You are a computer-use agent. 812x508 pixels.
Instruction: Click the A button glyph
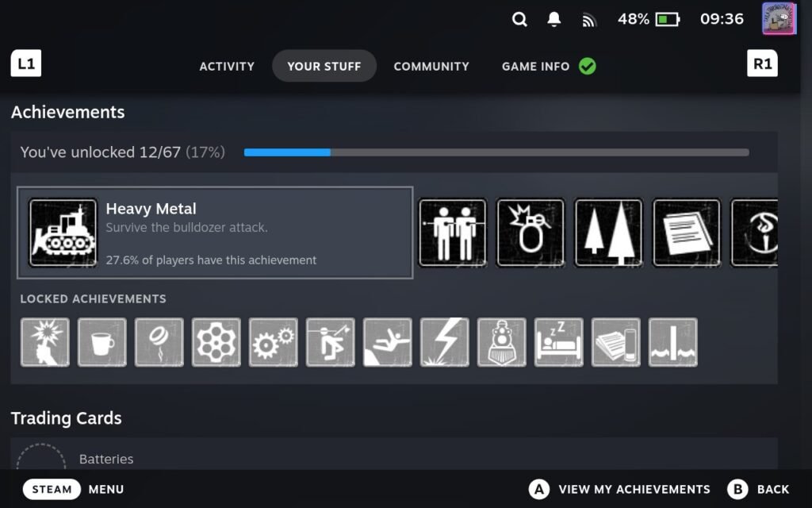tap(539, 489)
